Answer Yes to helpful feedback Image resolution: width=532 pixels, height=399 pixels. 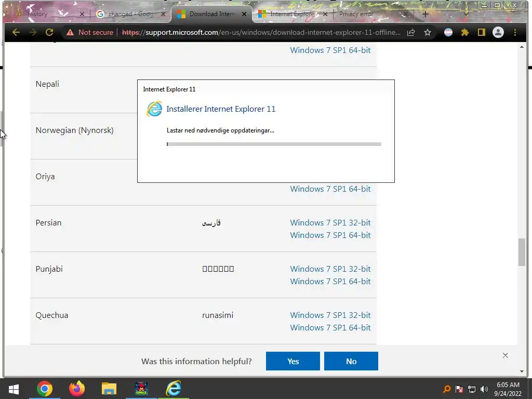[293, 361]
